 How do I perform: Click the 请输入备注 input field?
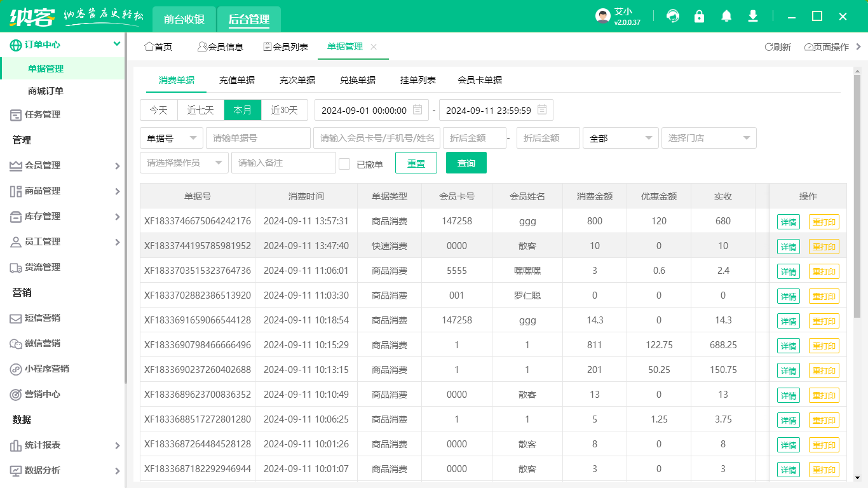(x=283, y=163)
